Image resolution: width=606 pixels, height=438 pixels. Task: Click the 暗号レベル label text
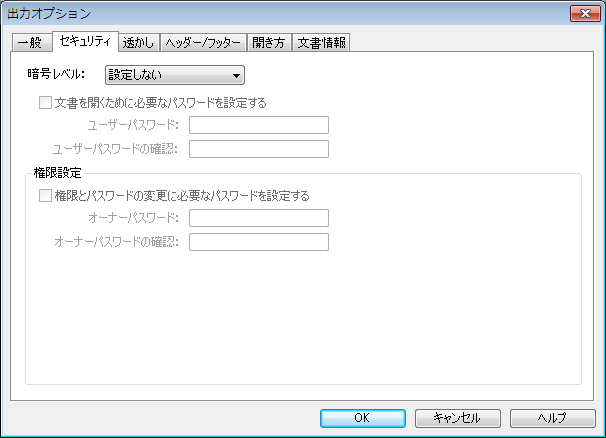point(56,75)
